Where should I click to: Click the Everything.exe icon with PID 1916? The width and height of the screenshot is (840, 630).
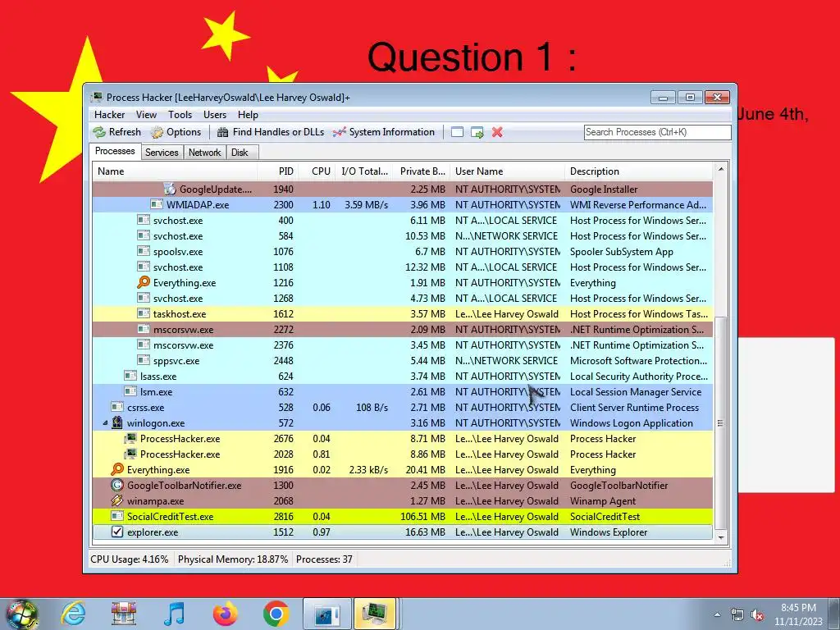117,469
